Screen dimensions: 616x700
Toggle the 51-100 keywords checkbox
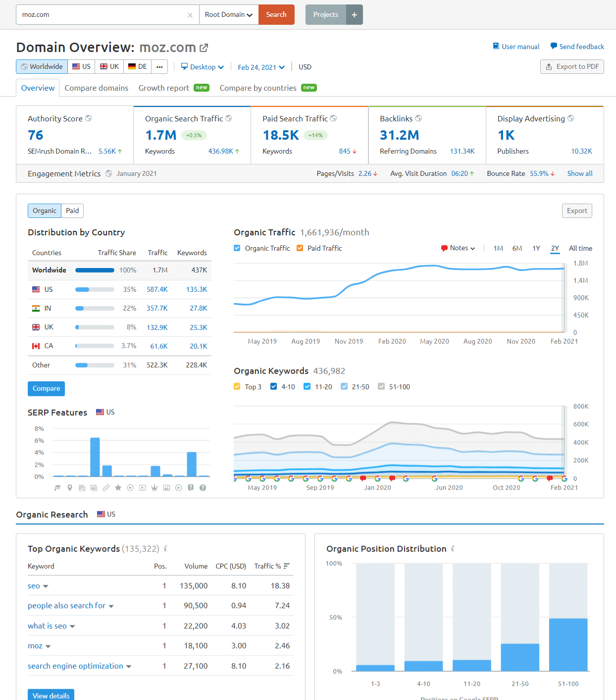click(x=381, y=386)
